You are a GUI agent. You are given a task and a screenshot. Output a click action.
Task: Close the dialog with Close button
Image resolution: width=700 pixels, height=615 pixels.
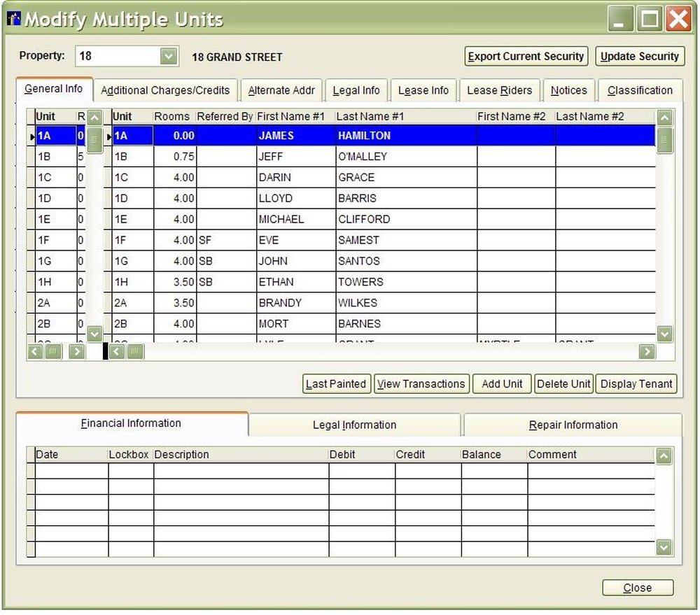(x=637, y=588)
